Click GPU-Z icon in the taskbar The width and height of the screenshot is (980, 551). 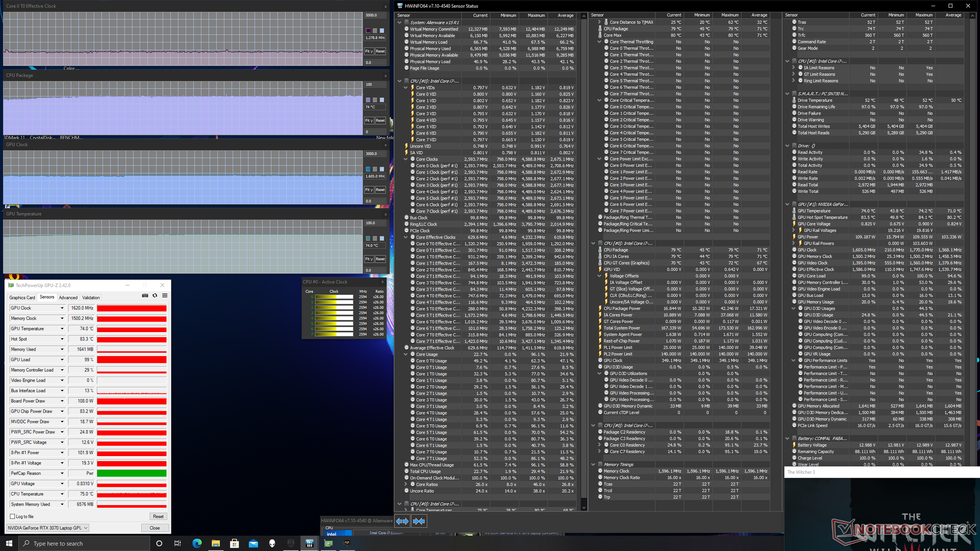click(x=328, y=543)
